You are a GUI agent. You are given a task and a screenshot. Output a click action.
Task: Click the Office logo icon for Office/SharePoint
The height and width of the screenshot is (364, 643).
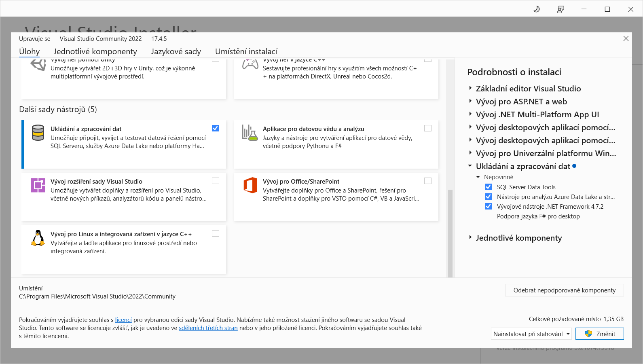tap(250, 185)
